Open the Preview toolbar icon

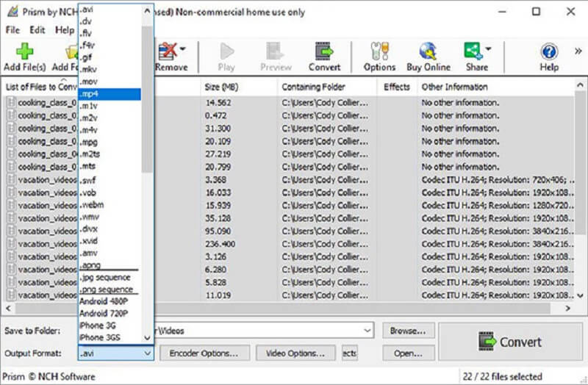276,51
